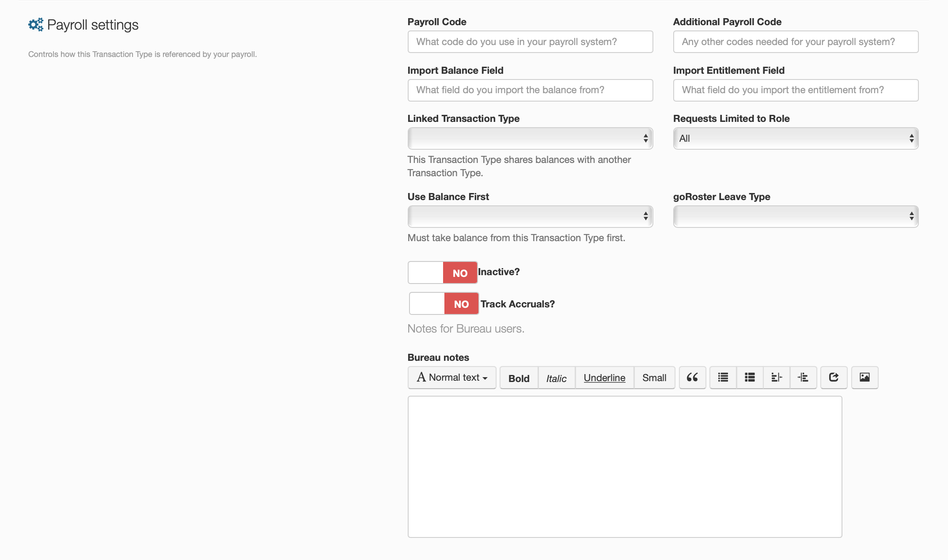
Task: Toggle the Inactive? switch
Action: point(442,272)
